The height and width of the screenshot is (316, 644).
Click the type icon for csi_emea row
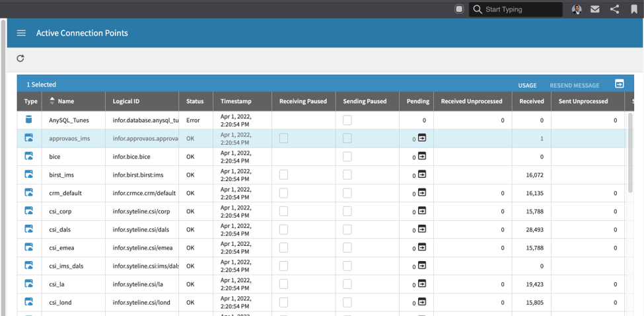[x=29, y=247]
